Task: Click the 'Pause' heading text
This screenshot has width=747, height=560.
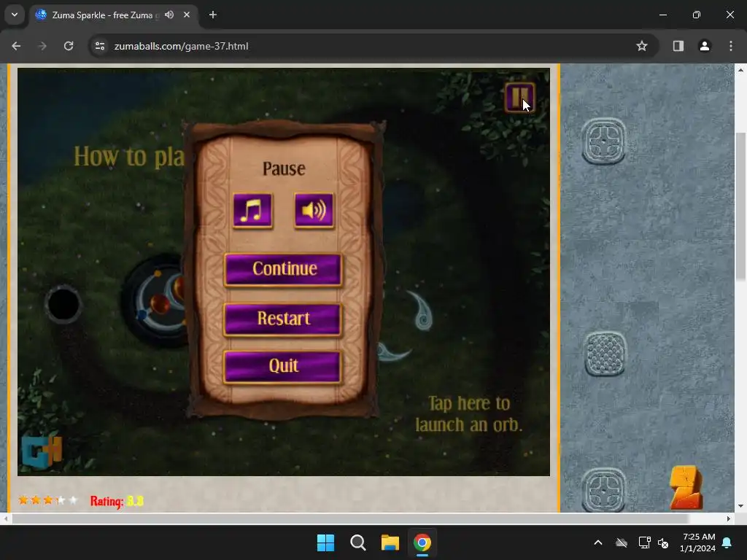Action: (284, 168)
